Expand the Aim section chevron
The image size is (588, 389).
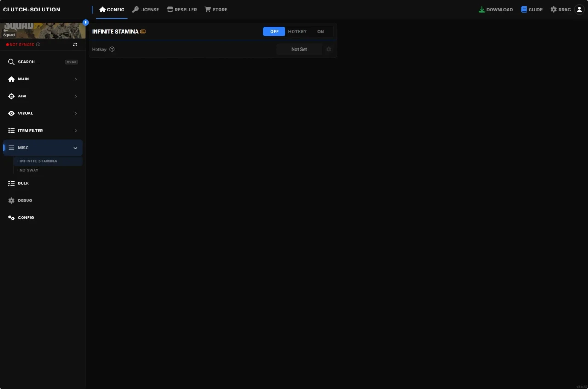(x=76, y=96)
